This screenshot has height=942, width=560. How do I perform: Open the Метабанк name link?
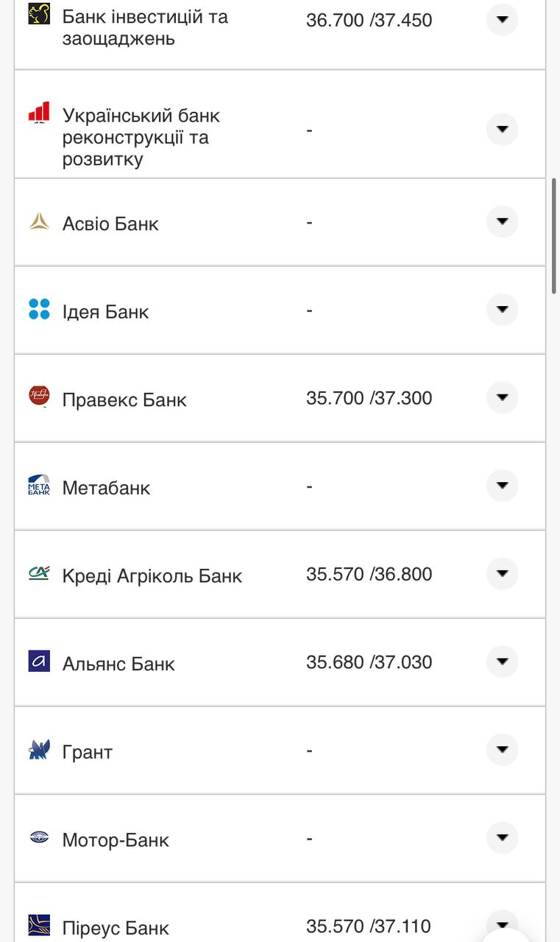(x=106, y=488)
